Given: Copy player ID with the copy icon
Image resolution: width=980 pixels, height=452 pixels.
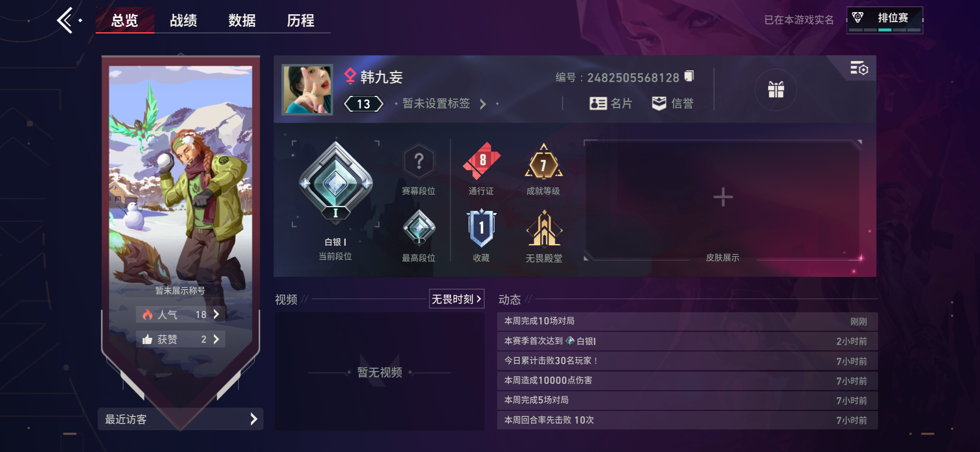Looking at the screenshot, I should 689,77.
